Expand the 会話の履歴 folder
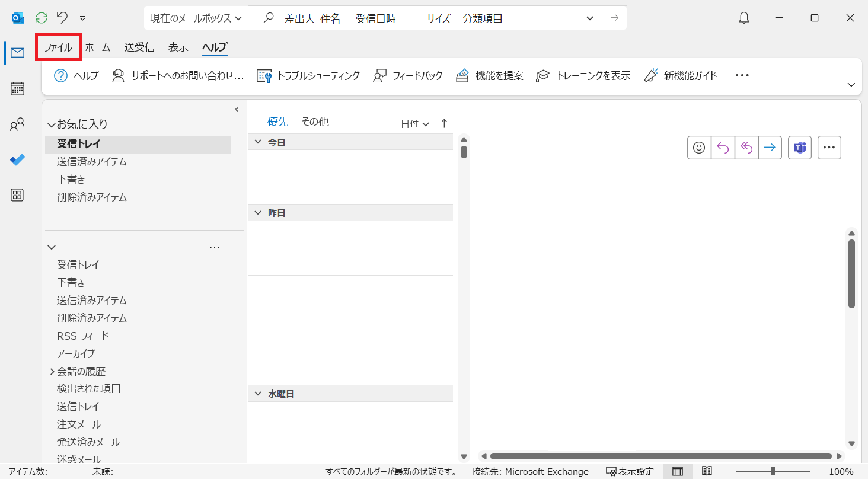 click(x=52, y=372)
